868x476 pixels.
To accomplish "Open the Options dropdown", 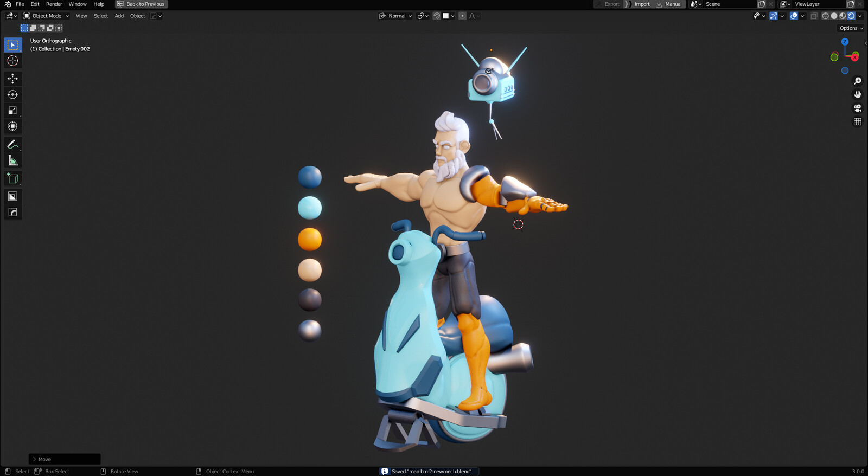I will pos(851,28).
